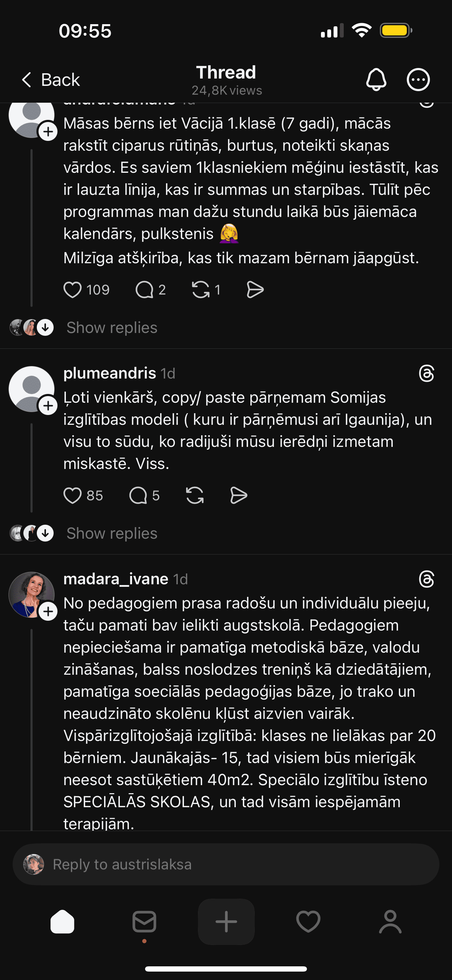Screen dimensions: 452x980
Task: Go back to previous screen
Action: (50, 80)
